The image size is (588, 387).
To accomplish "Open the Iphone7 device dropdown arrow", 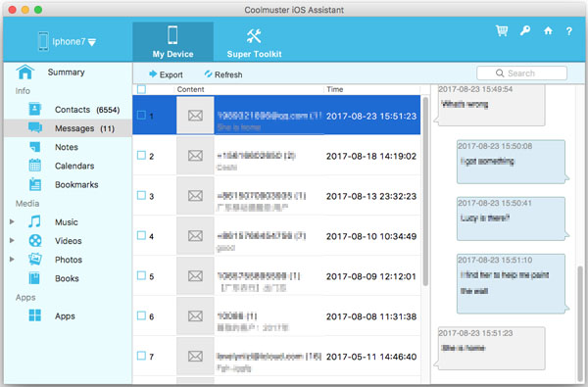I will click(x=92, y=42).
